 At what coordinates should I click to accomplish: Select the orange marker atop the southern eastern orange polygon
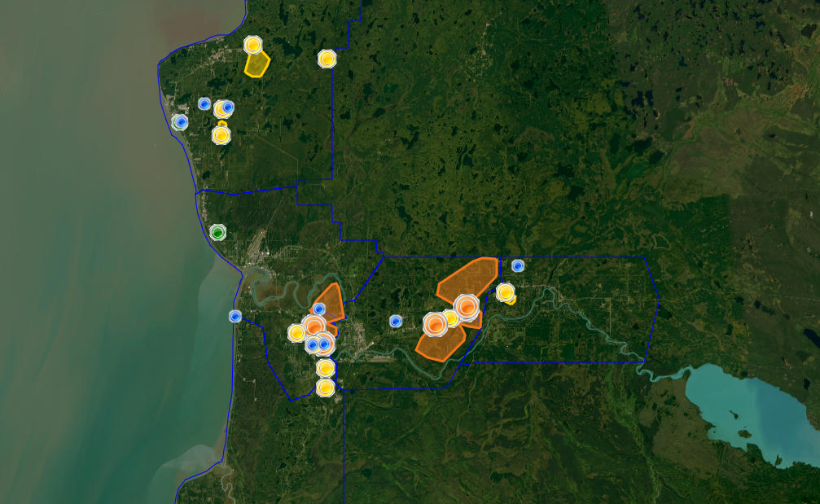[435, 324]
